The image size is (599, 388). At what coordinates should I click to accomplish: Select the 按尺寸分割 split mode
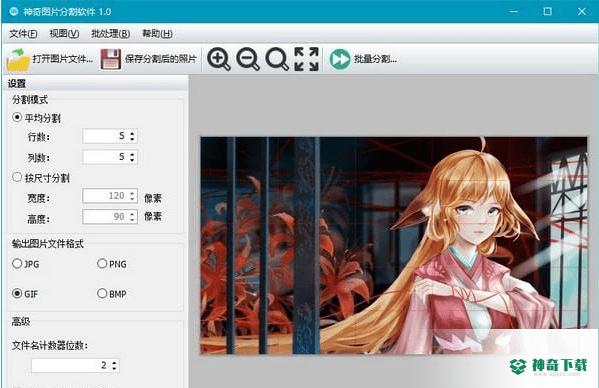(41, 178)
